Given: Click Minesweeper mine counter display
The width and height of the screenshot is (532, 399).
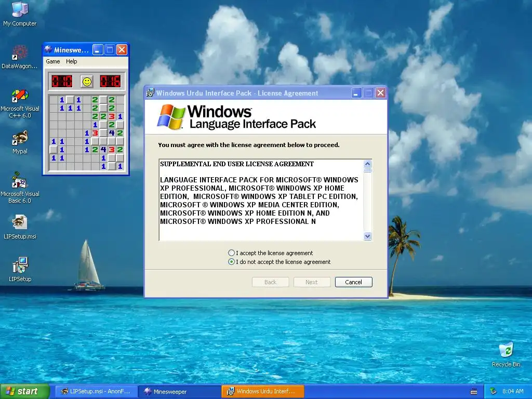Looking at the screenshot, I should (62, 82).
